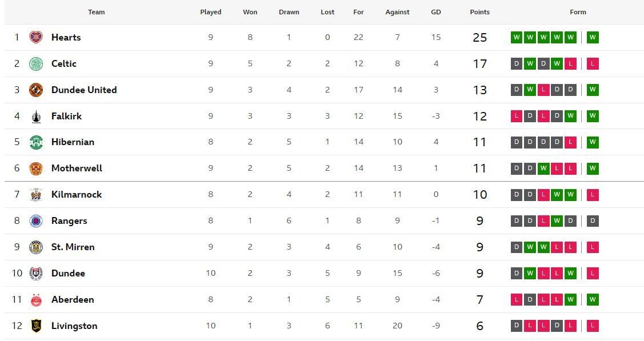Open the Kilmarnock team link

coord(77,195)
